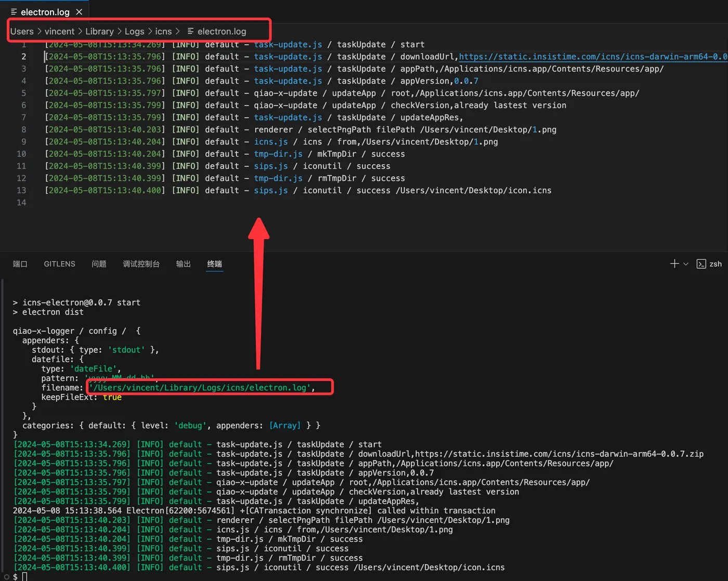Open the GITLENS panel tab

point(59,264)
